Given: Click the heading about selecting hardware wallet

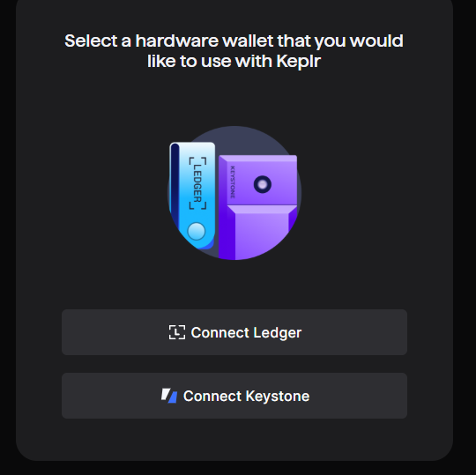Looking at the screenshot, I should pyautogui.click(x=234, y=51).
